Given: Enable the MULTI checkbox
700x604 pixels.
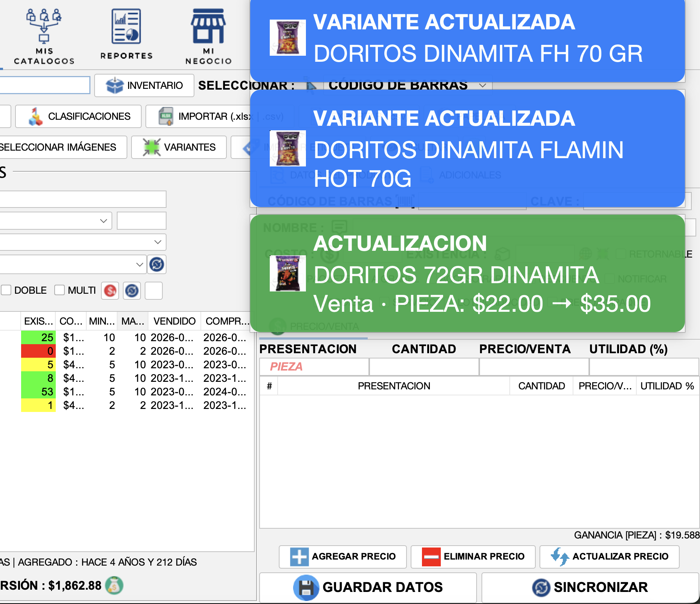Looking at the screenshot, I should [60, 290].
